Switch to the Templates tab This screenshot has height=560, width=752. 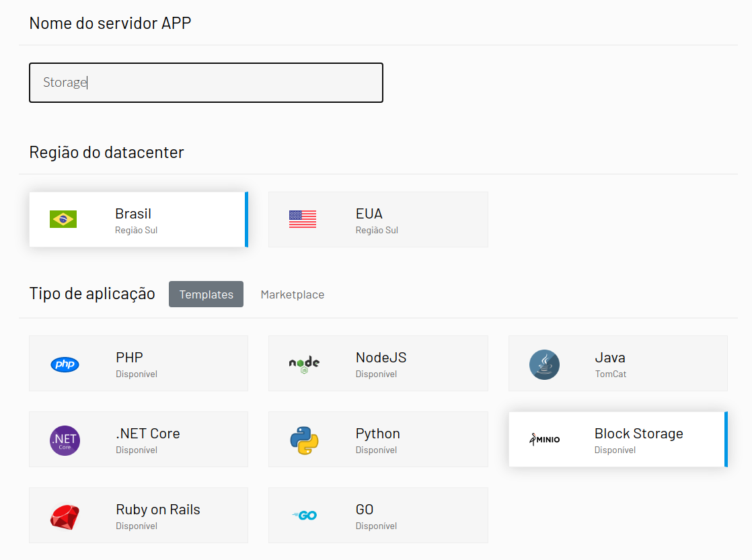206,294
